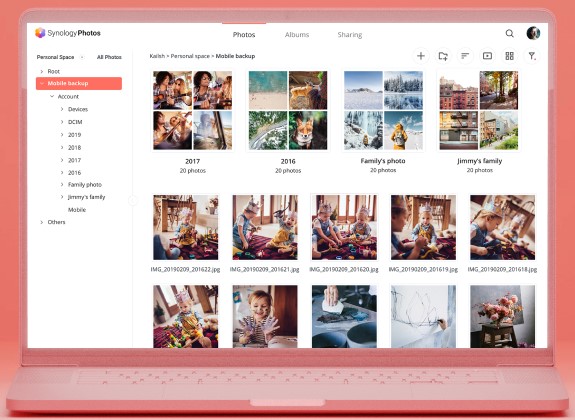Viewport: 575px width, 420px height.
Task: Expand the DCIM folder chevron
Action: coord(62,122)
